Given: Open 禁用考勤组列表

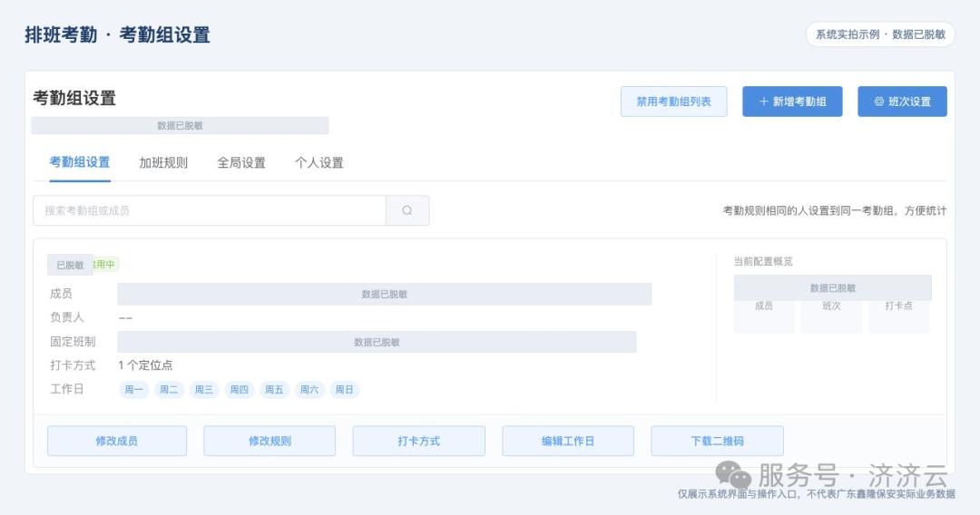Looking at the screenshot, I should 673,102.
